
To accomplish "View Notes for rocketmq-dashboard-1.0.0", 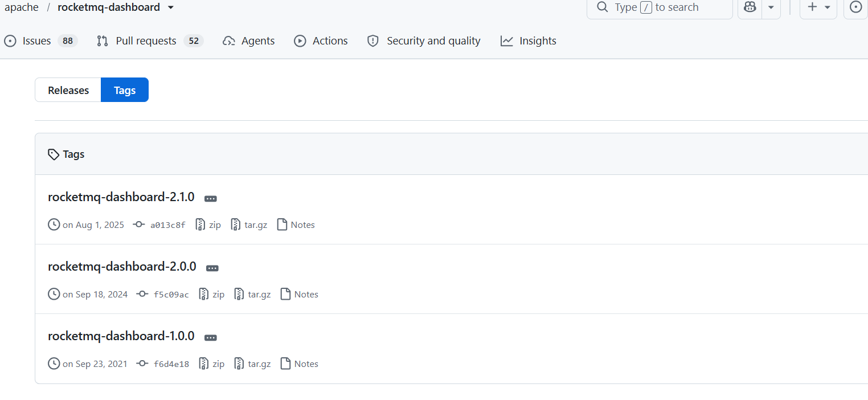I will click(299, 364).
